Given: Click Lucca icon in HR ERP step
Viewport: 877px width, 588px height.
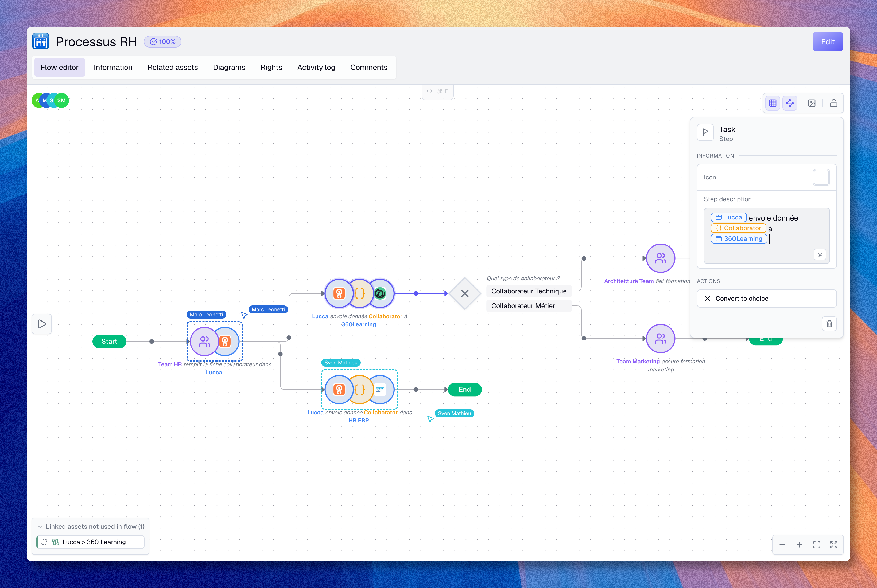Looking at the screenshot, I should tap(339, 390).
